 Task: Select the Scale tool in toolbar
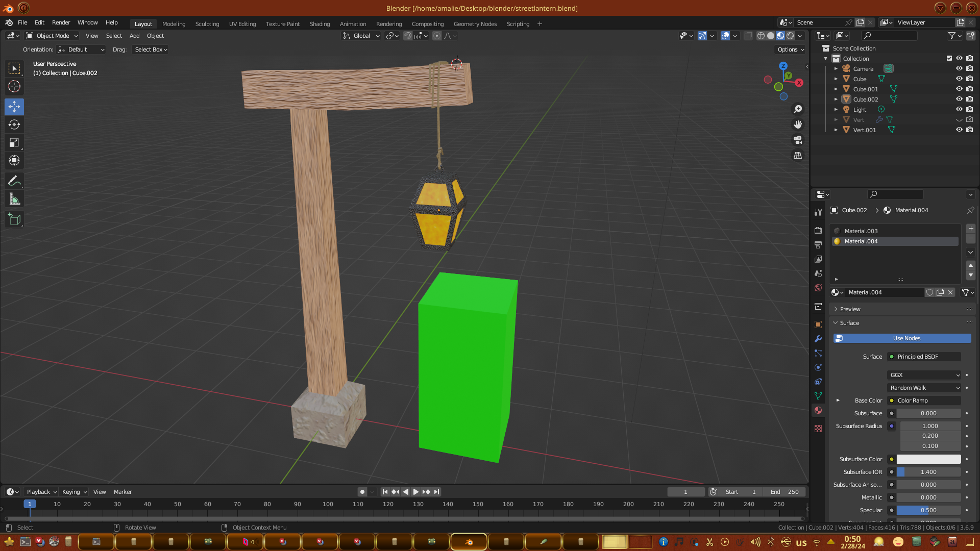pos(14,143)
